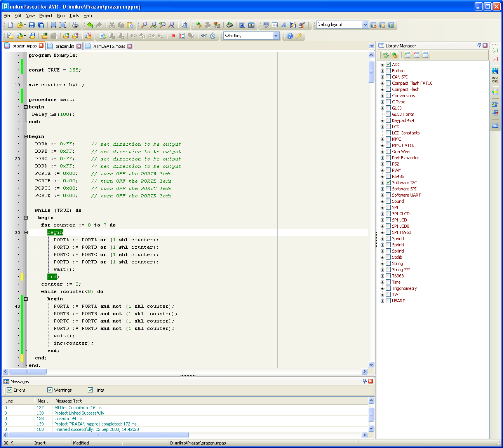Toggle the Warnings filter checkbox
Screen dimensions: 503x448
(50, 390)
